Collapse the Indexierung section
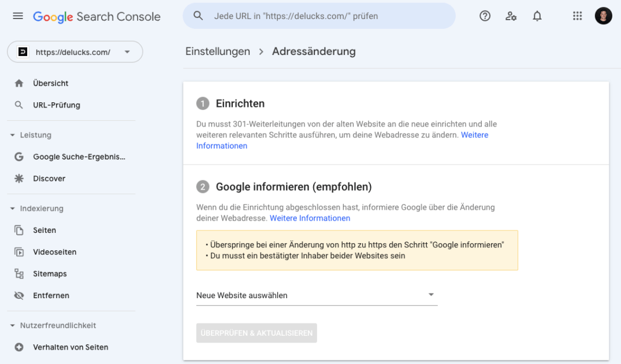Image resolution: width=621 pixels, height=364 pixels. [x=13, y=209]
